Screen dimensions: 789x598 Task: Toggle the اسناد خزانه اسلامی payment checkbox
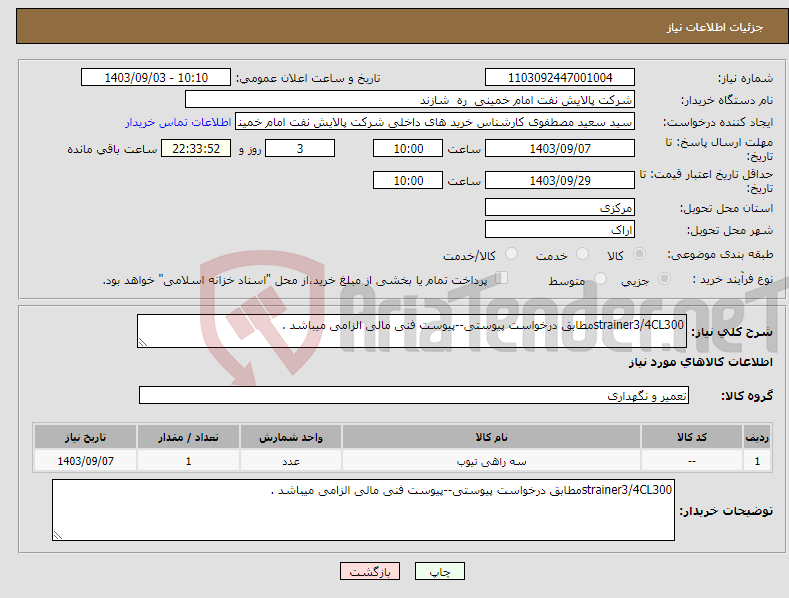502,277
